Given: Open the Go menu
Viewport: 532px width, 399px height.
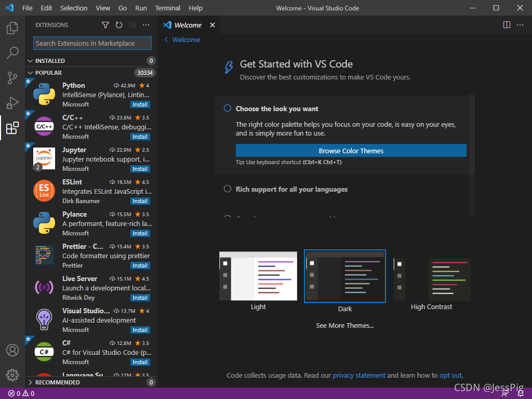Looking at the screenshot, I should [123, 8].
